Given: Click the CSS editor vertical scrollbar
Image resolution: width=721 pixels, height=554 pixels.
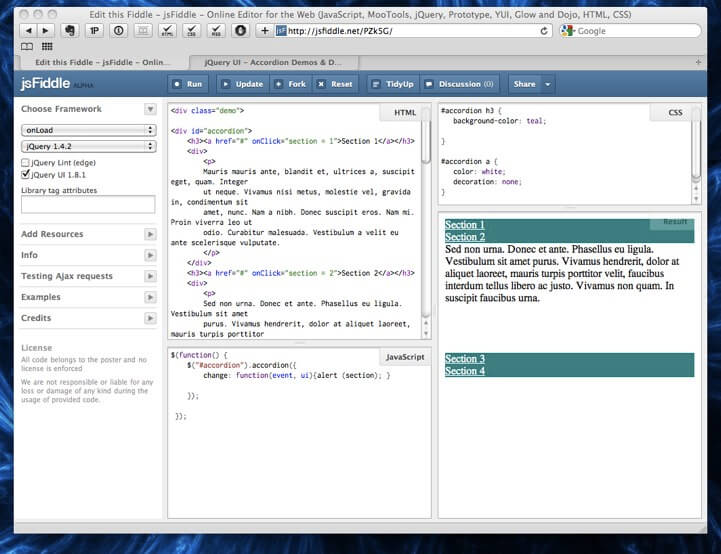Looking at the screenshot, I should (696, 145).
